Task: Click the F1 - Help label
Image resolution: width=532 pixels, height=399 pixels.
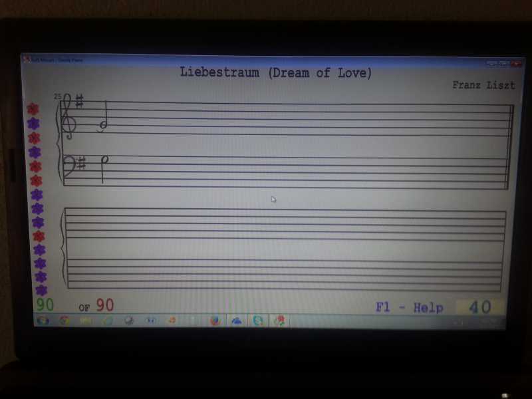Action: 409,307
